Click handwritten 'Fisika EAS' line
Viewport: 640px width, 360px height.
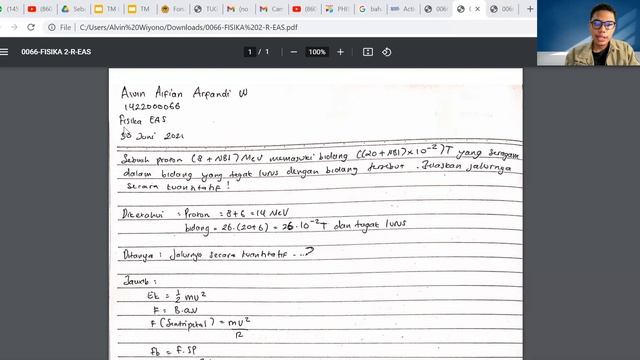(x=142, y=120)
